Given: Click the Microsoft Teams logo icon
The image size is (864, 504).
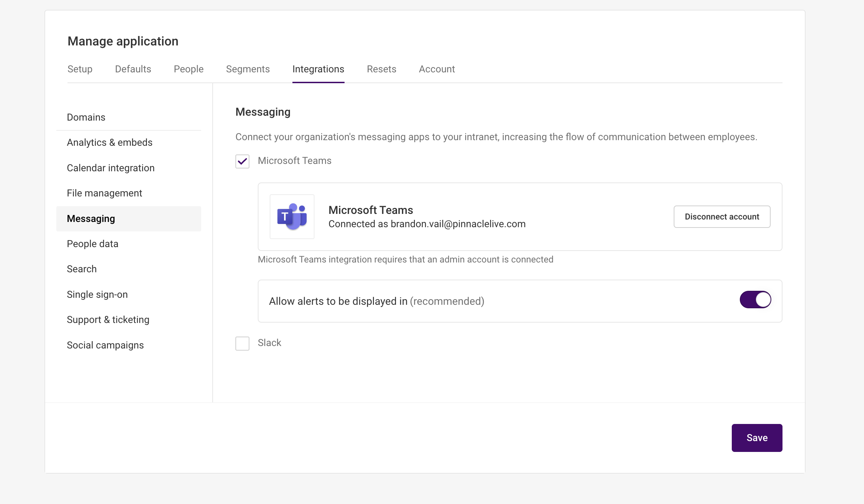Looking at the screenshot, I should point(292,217).
